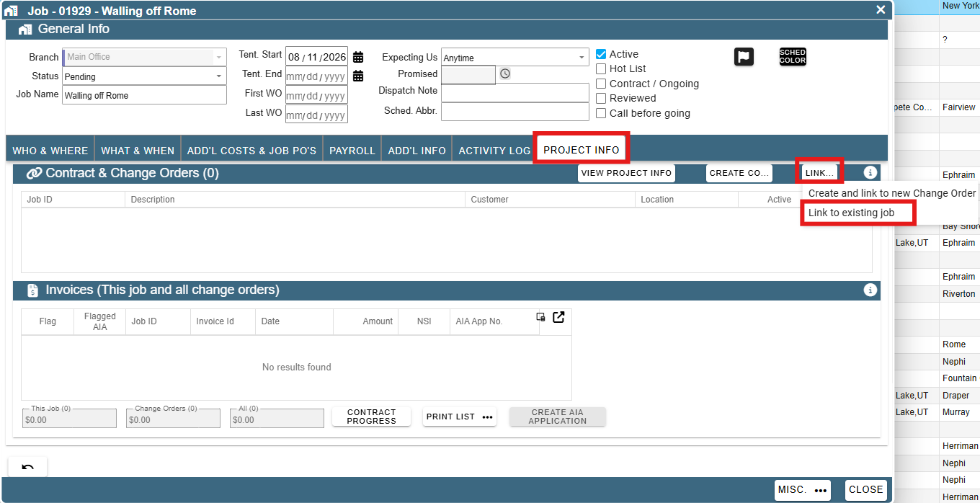The height and width of the screenshot is (503, 980).
Task: Open ADD'L COSTS & JOB PO'S tab
Action: pyautogui.click(x=251, y=151)
